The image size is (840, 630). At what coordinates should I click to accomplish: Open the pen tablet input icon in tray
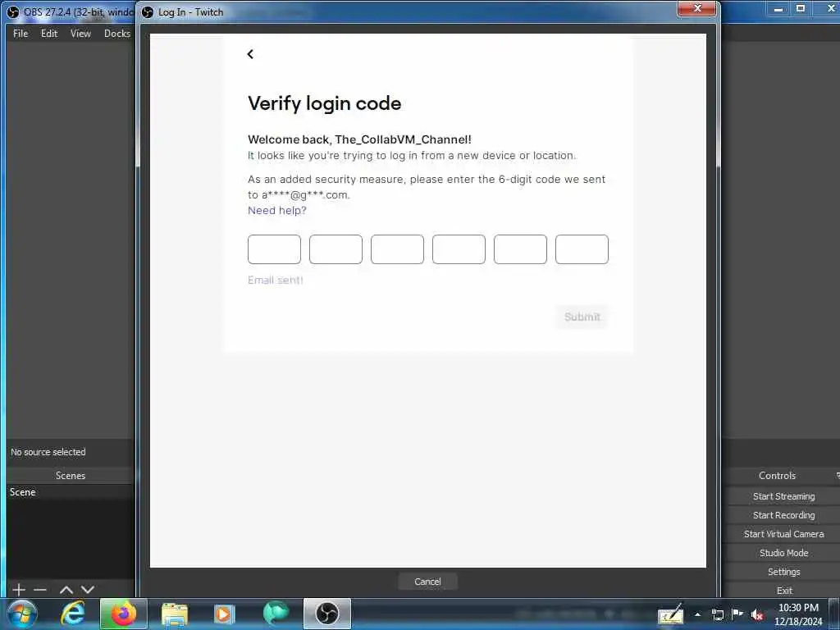pos(671,614)
